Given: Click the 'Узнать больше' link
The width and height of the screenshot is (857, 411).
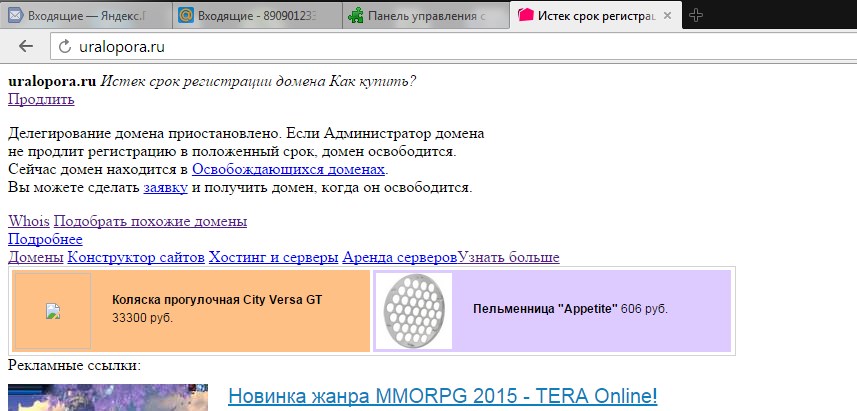Looking at the screenshot, I should coord(508,257).
